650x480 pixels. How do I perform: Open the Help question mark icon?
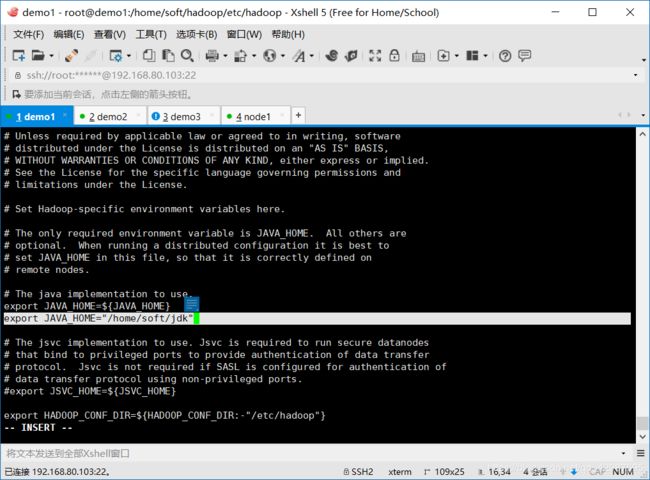point(505,56)
